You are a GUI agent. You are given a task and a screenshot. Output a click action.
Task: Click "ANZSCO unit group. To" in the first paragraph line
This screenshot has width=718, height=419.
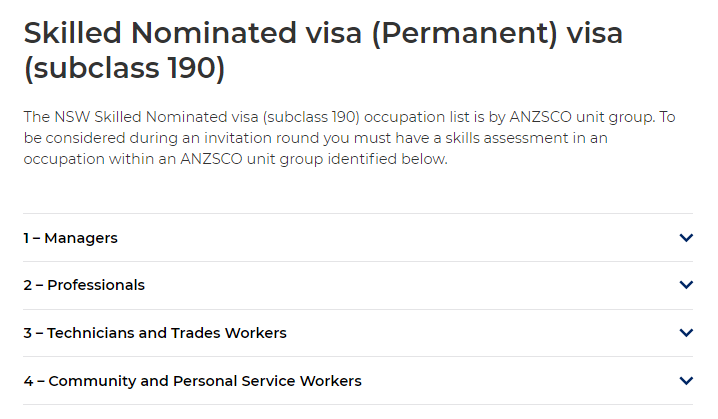pyautogui.click(x=593, y=117)
